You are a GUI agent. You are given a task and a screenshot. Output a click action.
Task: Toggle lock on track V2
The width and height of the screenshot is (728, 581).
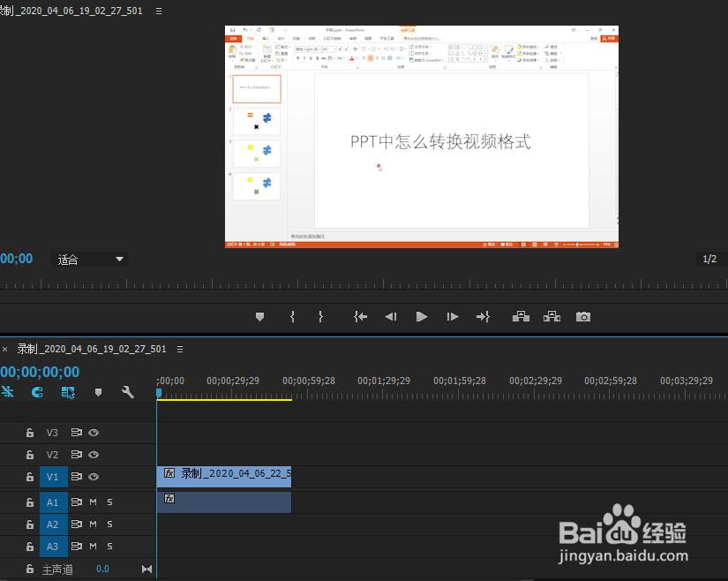30,455
